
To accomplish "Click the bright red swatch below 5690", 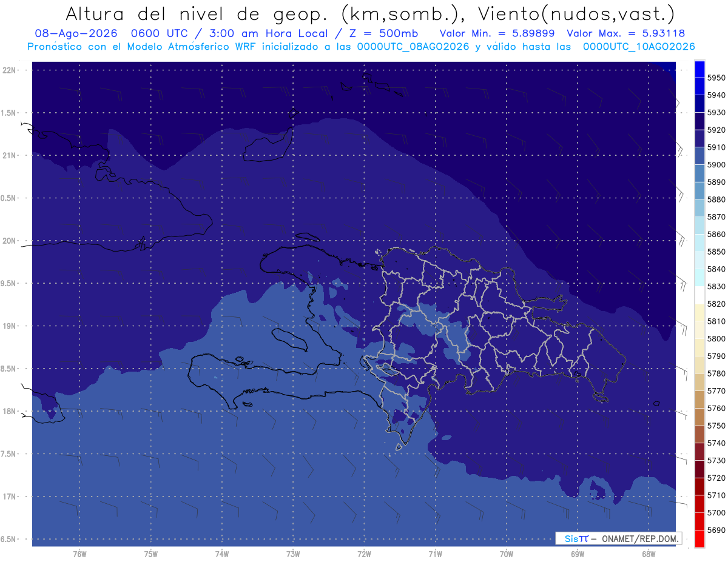I will (x=699, y=538).
